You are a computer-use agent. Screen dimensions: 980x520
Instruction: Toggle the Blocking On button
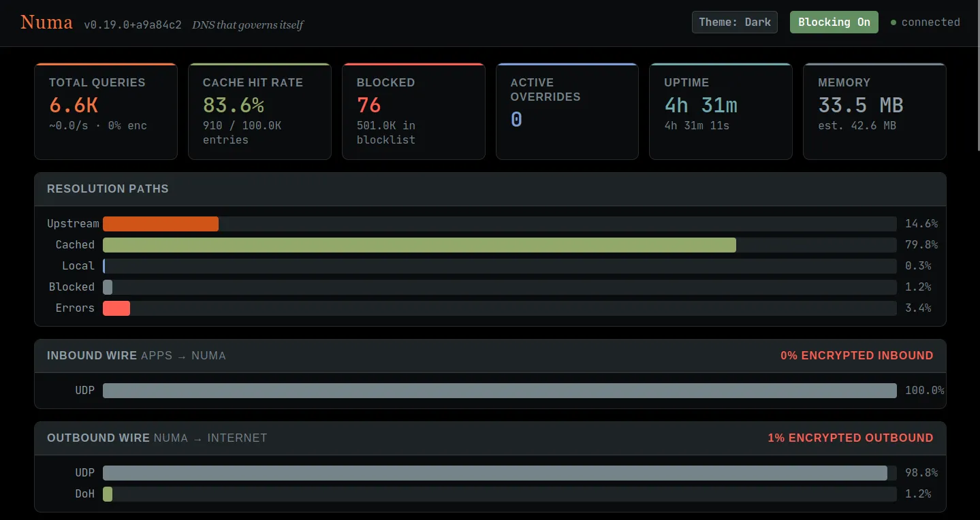(x=834, y=22)
